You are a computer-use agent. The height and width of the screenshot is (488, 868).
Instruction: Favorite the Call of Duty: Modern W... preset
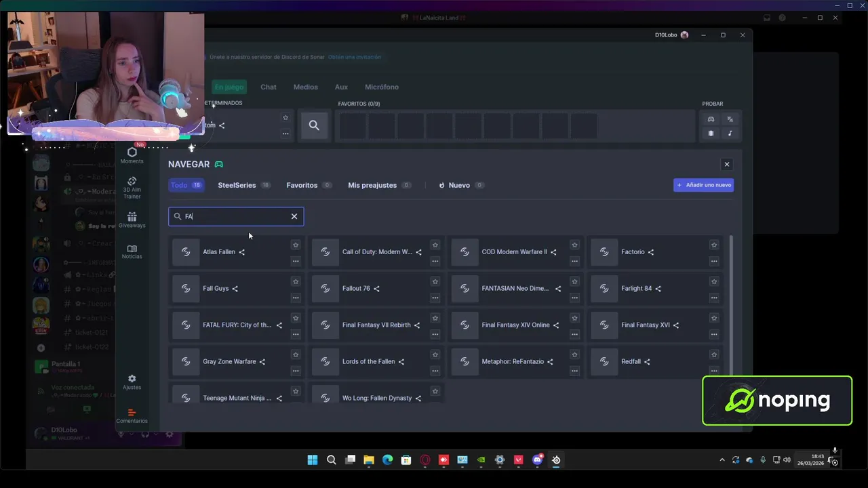point(435,245)
